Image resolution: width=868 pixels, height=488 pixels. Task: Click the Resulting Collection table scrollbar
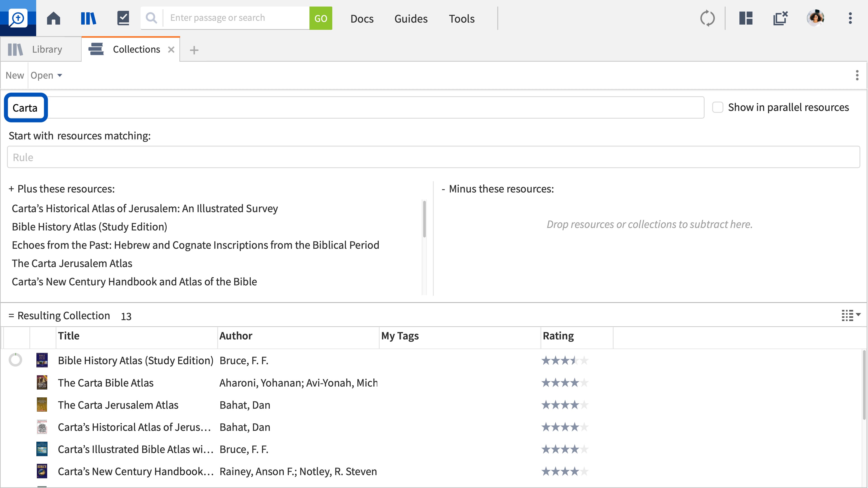click(x=864, y=385)
